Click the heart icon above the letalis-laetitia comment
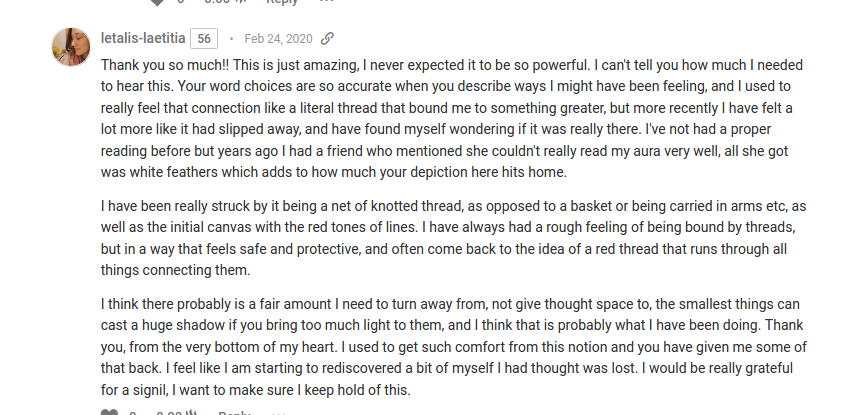 tap(157, 2)
